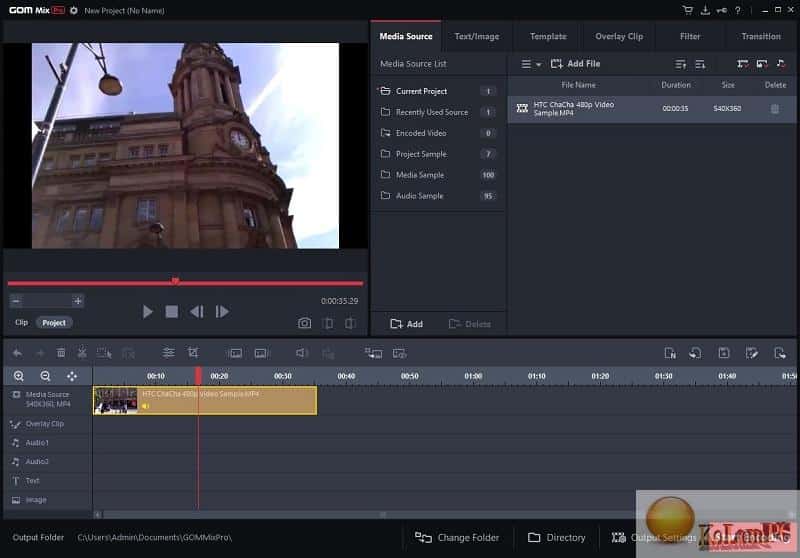Click the Add File button
Viewport: 800px width, 558px height.
click(576, 64)
